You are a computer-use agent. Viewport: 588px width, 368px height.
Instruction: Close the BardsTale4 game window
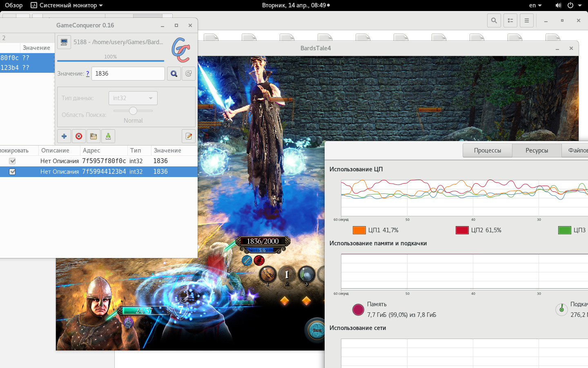coord(571,48)
